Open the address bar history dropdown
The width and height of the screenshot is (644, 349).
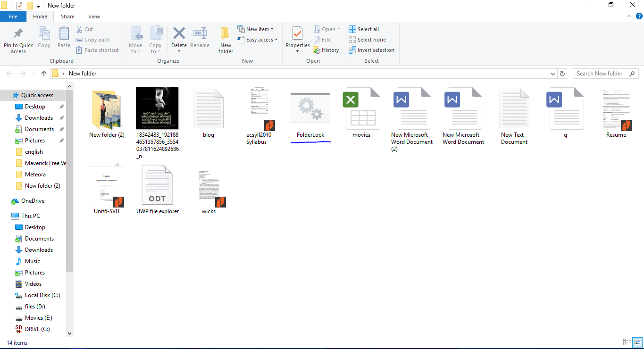click(552, 74)
